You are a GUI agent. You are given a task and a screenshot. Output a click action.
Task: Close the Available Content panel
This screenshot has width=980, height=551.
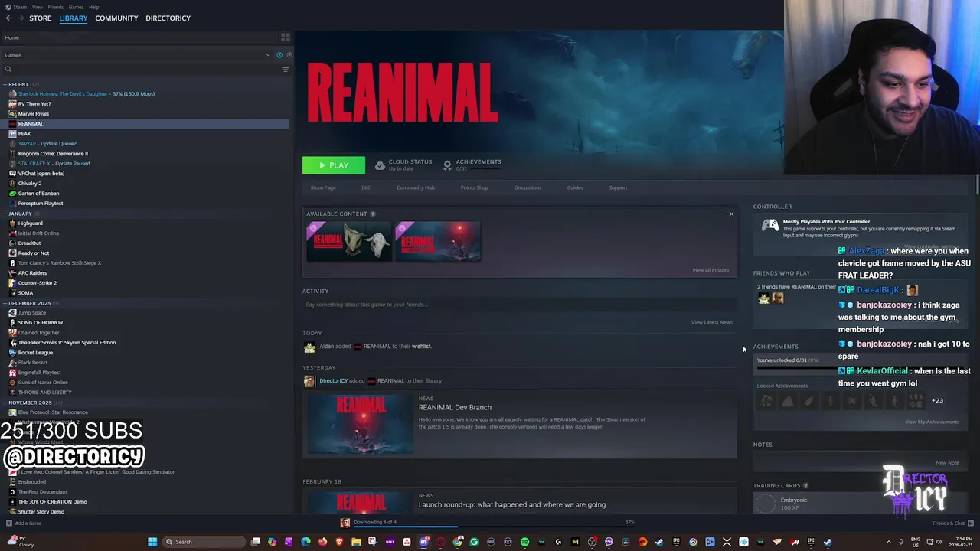tap(731, 214)
